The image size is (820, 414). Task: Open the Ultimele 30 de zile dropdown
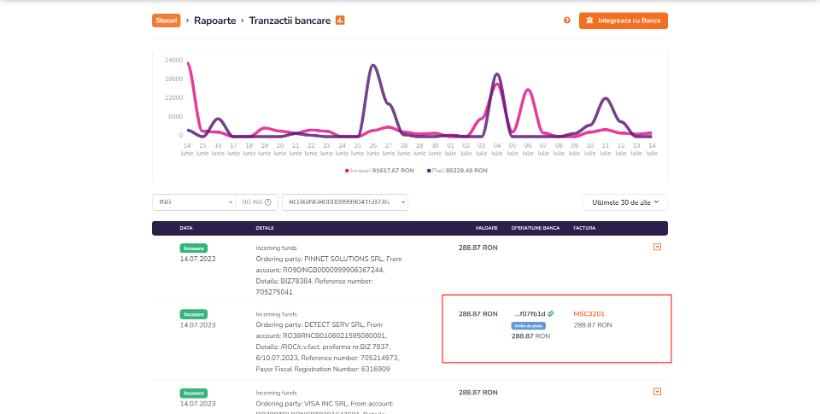point(625,202)
